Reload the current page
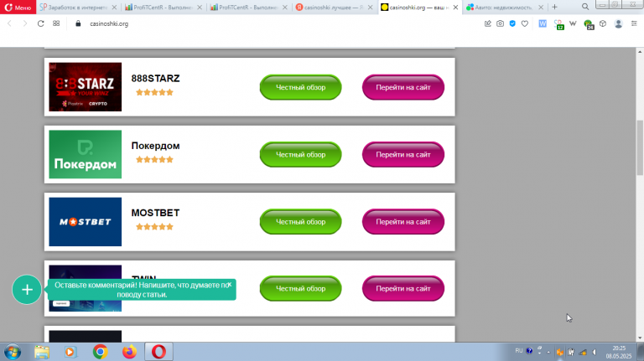644x361 pixels. tap(40, 23)
